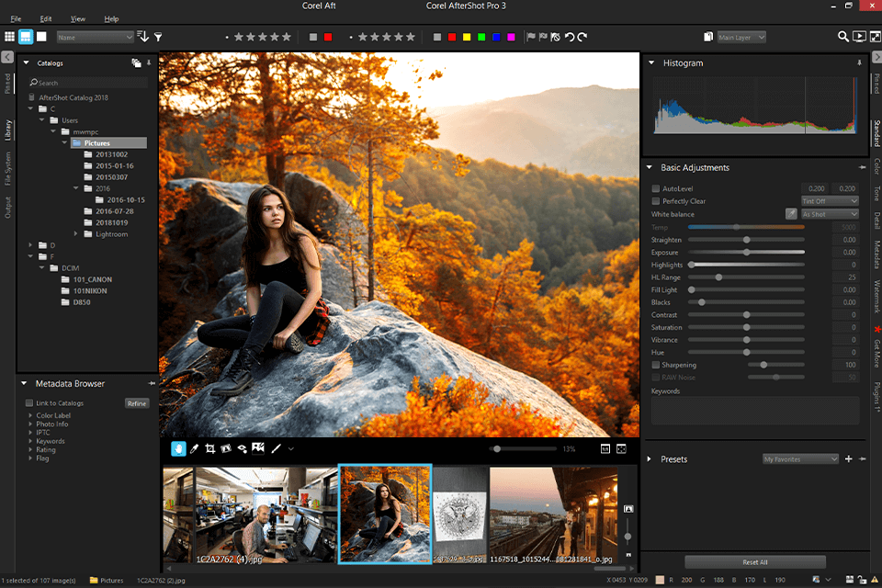
Task: Open the Name sort dropdown
Action: [x=95, y=37]
